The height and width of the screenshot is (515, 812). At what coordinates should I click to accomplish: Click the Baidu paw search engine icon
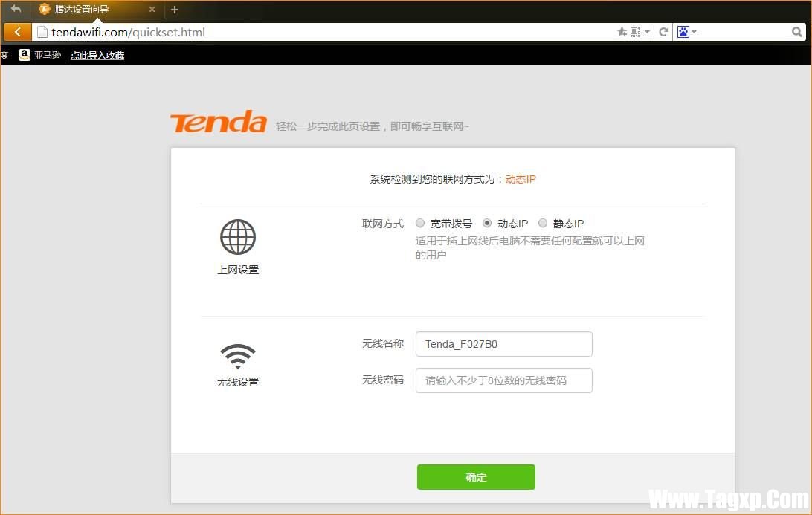(683, 32)
